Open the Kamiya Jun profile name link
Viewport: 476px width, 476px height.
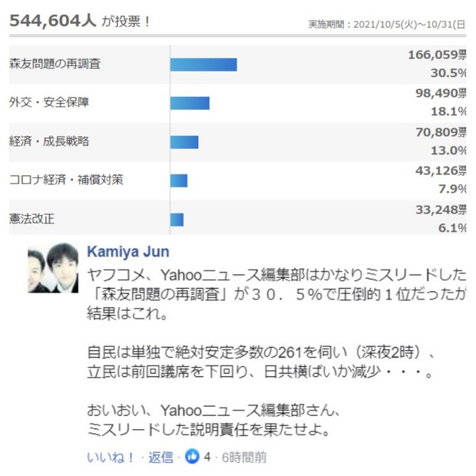click(x=128, y=252)
